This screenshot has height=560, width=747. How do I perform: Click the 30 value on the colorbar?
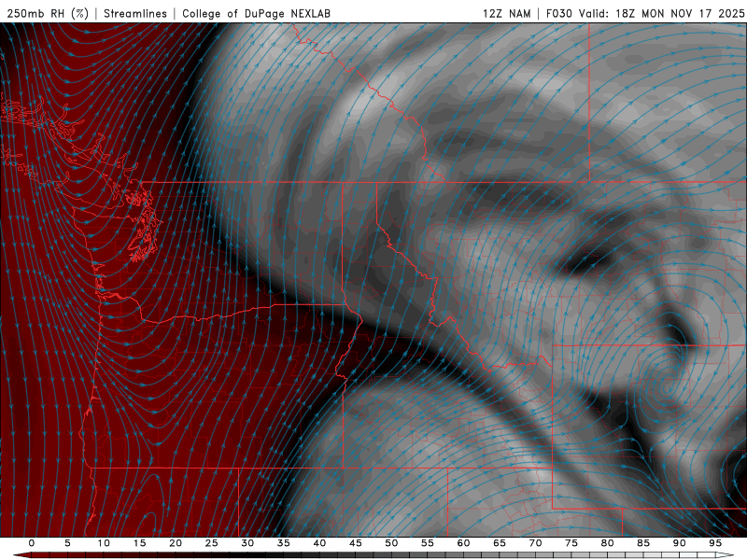[x=247, y=543]
